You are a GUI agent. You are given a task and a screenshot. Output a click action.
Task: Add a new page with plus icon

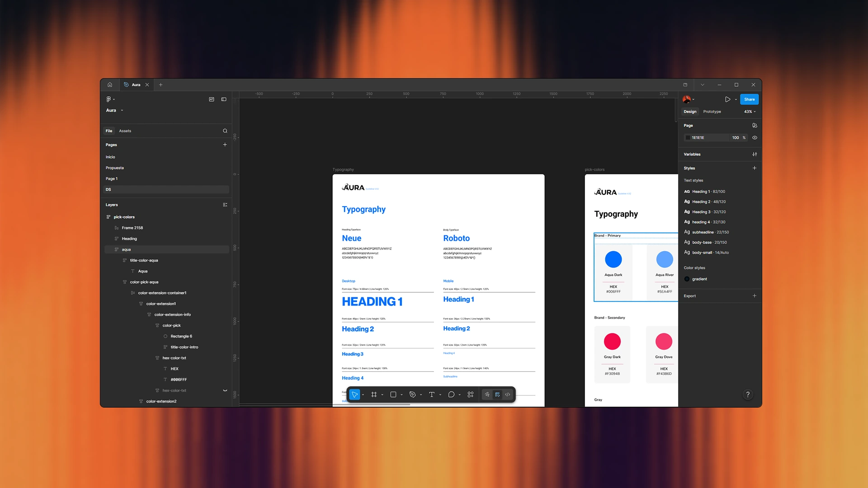point(225,145)
